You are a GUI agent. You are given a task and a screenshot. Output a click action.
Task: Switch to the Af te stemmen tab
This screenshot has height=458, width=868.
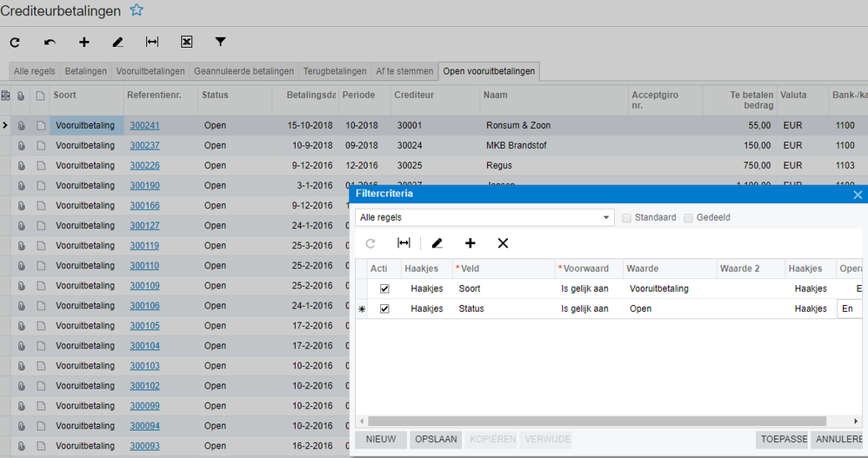pyautogui.click(x=404, y=71)
